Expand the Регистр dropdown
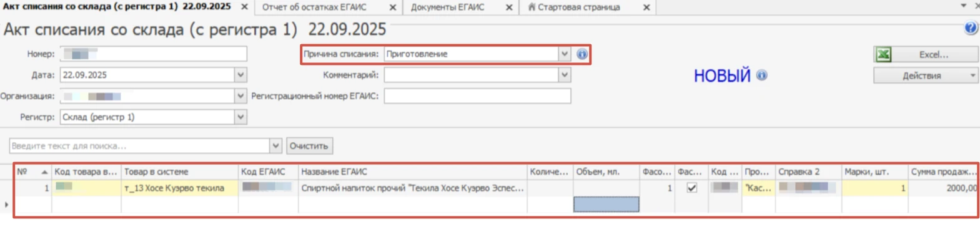The image size is (980, 232). click(240, 117)
